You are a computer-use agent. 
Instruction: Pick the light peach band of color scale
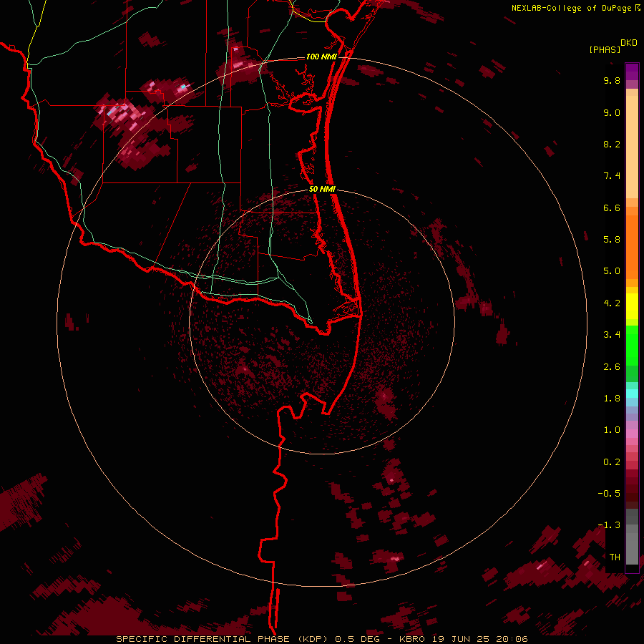pos(632,147)
